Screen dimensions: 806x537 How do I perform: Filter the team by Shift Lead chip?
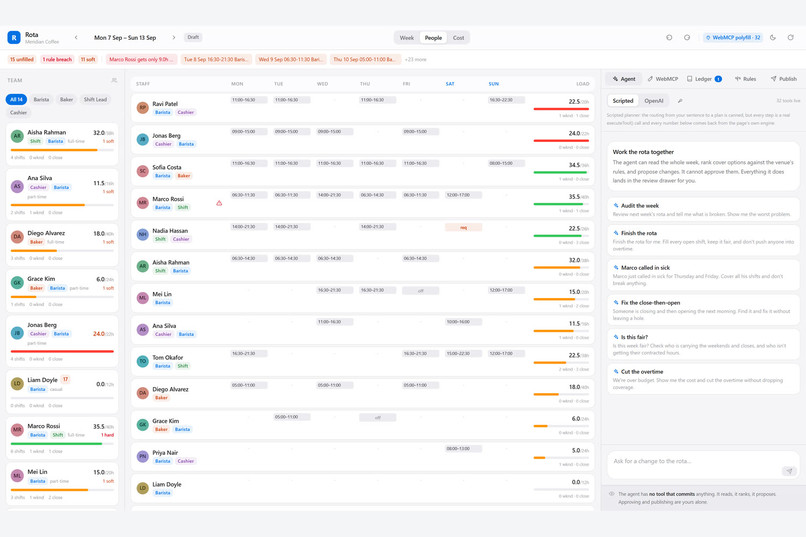95,99
